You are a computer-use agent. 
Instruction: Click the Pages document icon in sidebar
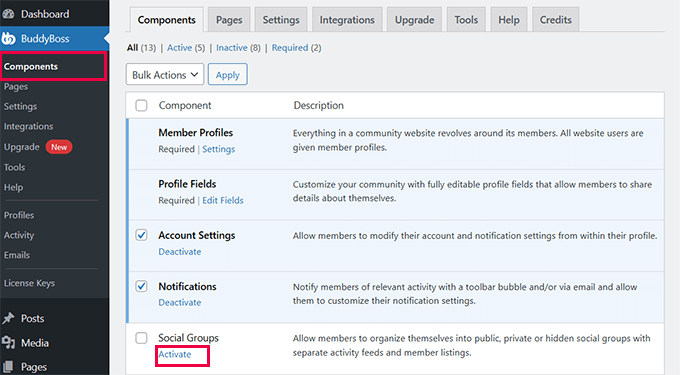click(8, 367)
